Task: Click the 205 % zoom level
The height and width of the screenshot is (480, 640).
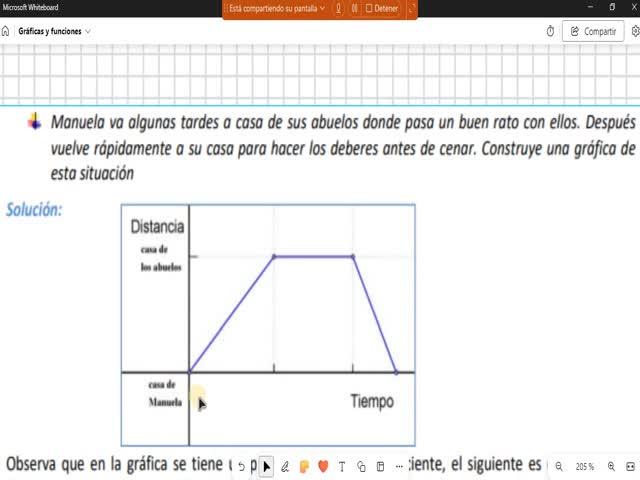Action: click(x=584, y=466)
